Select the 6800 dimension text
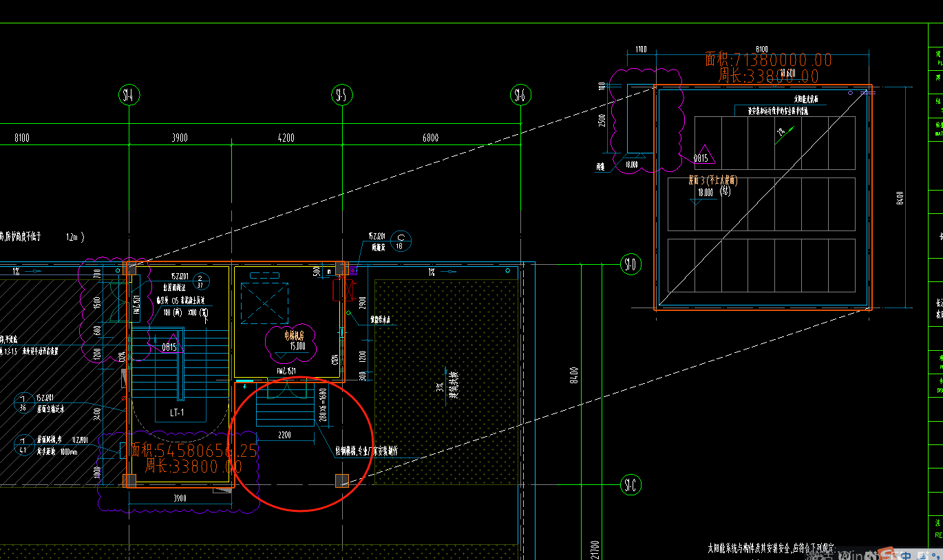 (x=430, y=138)
